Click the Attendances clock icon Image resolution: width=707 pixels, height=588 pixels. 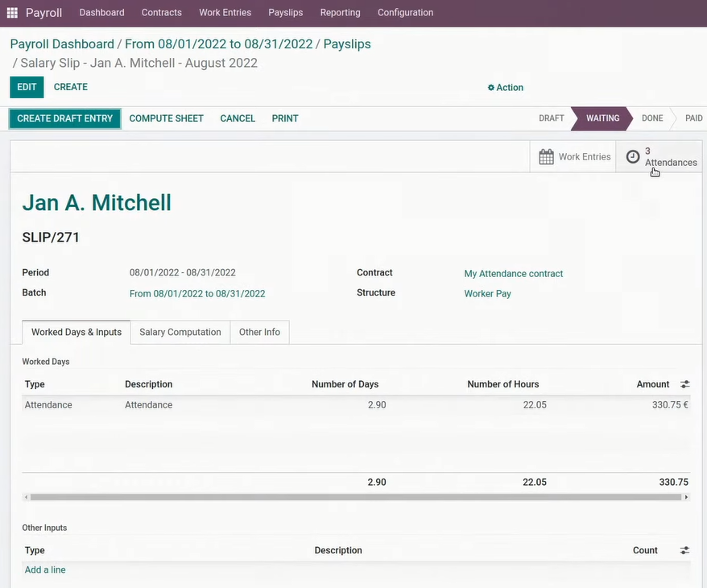coord(633,156)
